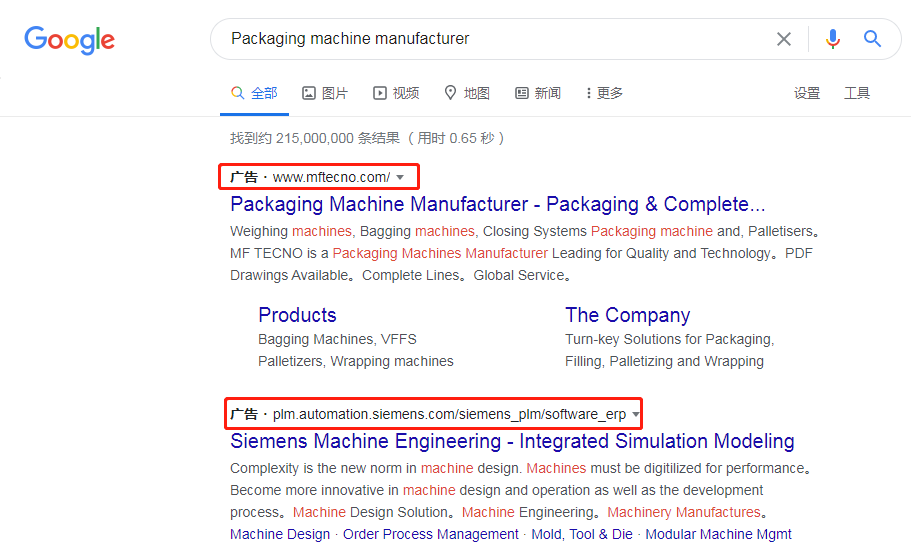The width and height of the screenshot is (911, 558).
Task: Expand dropdown arrow next to Siemens ad URL
Action: tap(636, 414)
